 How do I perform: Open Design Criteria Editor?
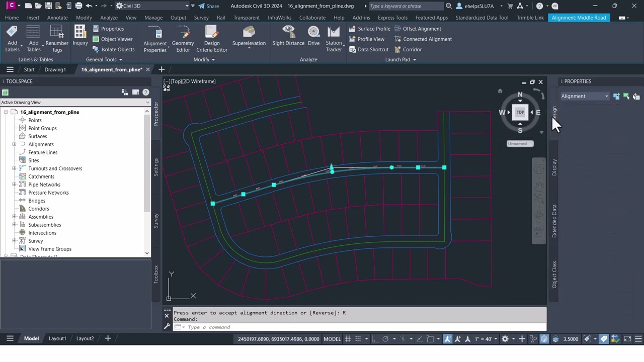pos(212,39)
